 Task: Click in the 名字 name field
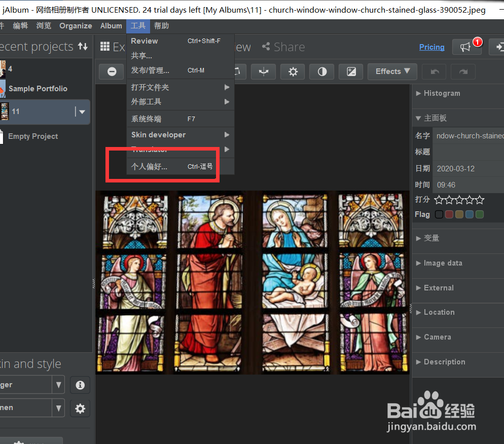pyautogui.click(x=469, y=136)
